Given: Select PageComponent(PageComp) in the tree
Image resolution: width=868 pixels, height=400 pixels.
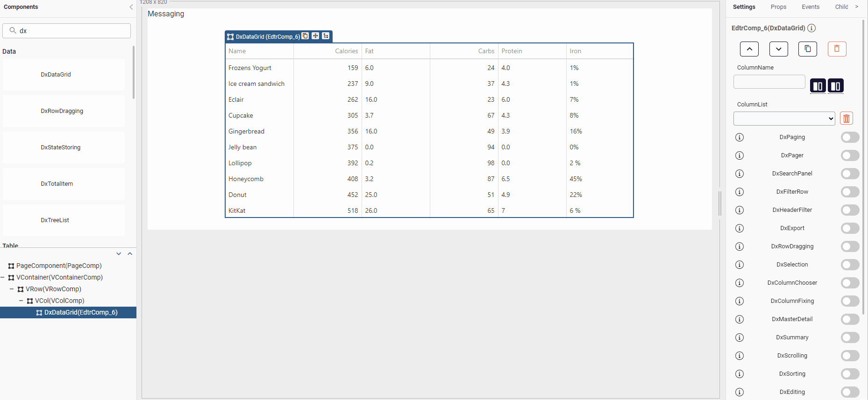Looking at the screenshot, I should point(59,266).
